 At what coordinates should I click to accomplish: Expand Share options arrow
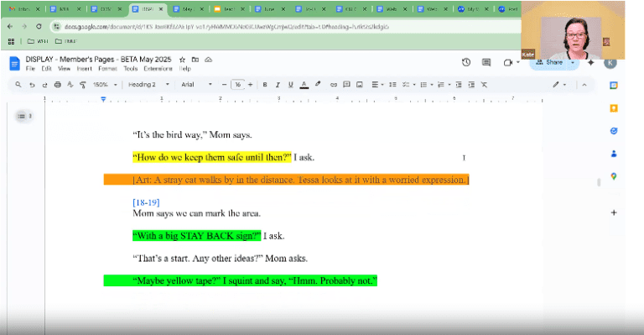[573, 62]
